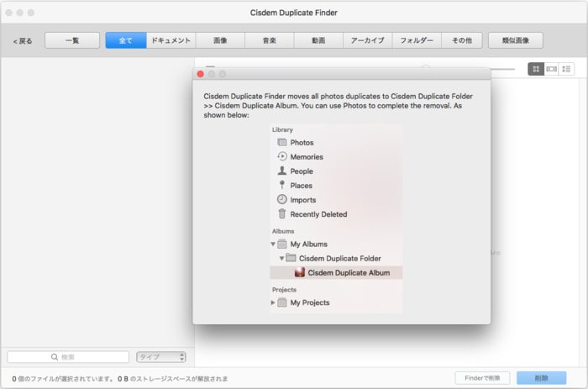Click the Photos label
The image size is (588, 389).
pos(302,143)
